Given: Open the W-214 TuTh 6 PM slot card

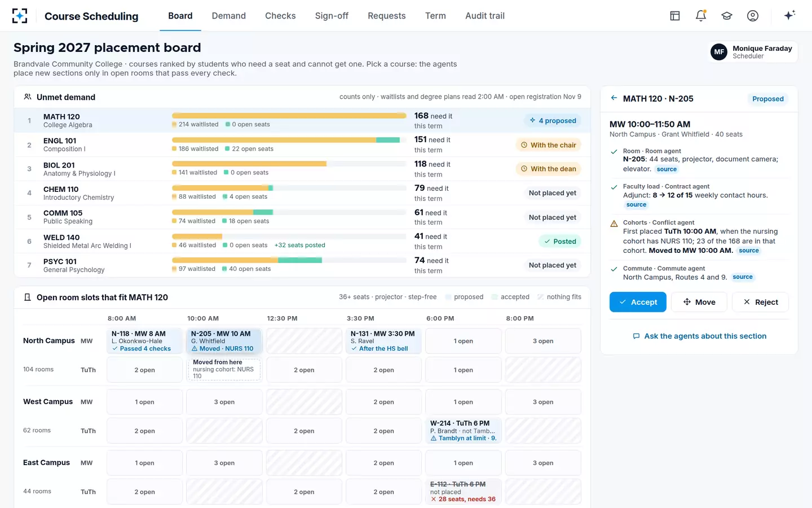Looking at the screenshot, I should [464, 431].
